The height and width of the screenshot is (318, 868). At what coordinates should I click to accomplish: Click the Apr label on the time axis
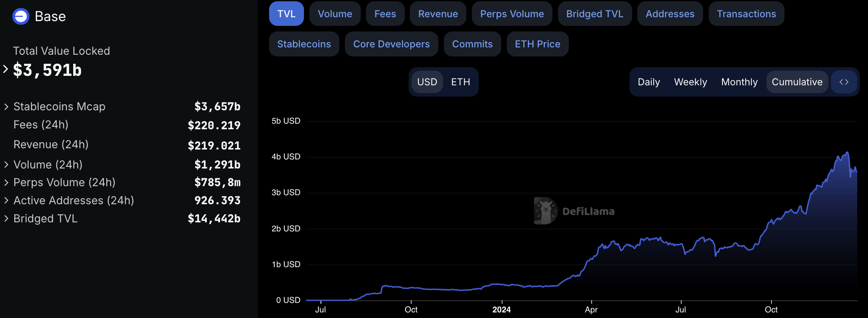point(591,309)
